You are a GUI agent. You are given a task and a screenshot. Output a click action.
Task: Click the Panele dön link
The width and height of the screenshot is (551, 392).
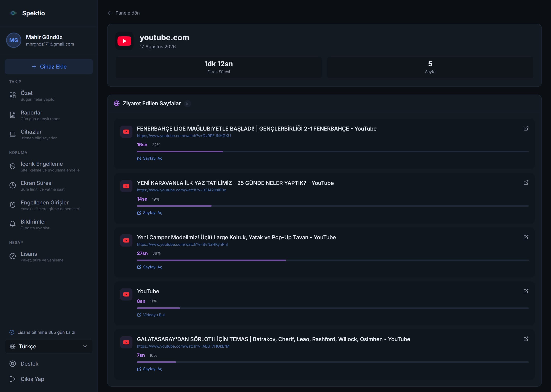pyautogui.click(x=124, y=13)
